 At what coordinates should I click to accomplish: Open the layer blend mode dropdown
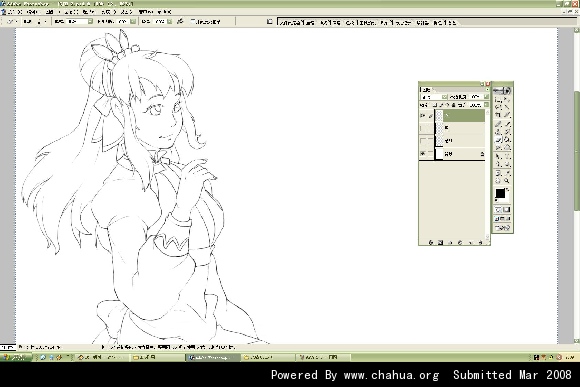444,97
